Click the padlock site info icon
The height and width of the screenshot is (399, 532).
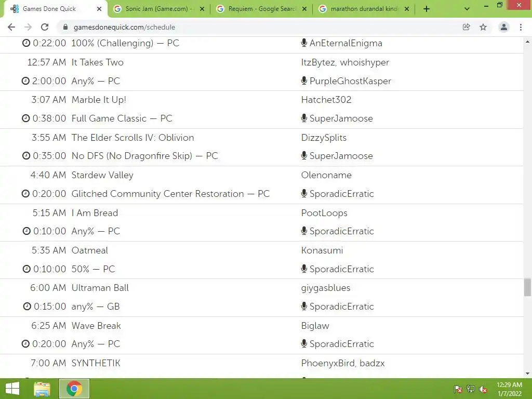[65, 27]
